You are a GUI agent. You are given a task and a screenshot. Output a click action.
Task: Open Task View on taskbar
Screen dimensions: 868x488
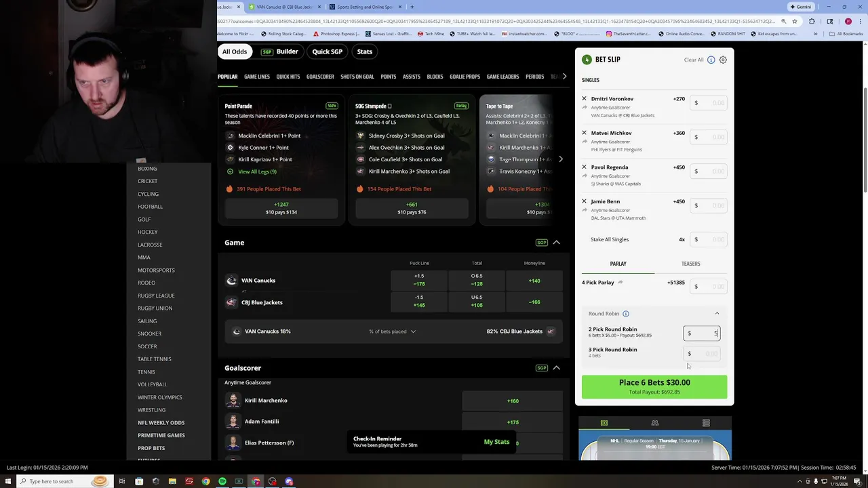(122, 481)
